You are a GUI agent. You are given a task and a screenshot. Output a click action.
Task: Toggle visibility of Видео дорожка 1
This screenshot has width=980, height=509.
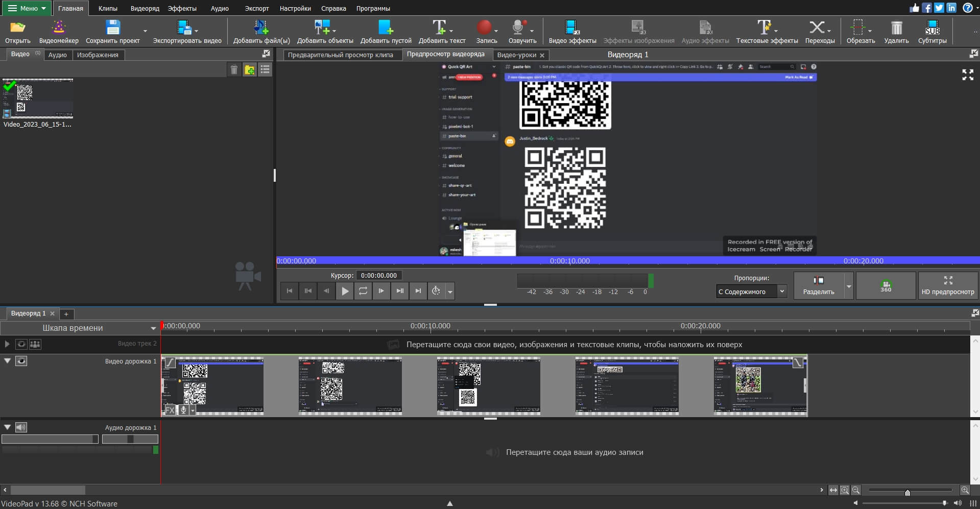tap(21, 361)
